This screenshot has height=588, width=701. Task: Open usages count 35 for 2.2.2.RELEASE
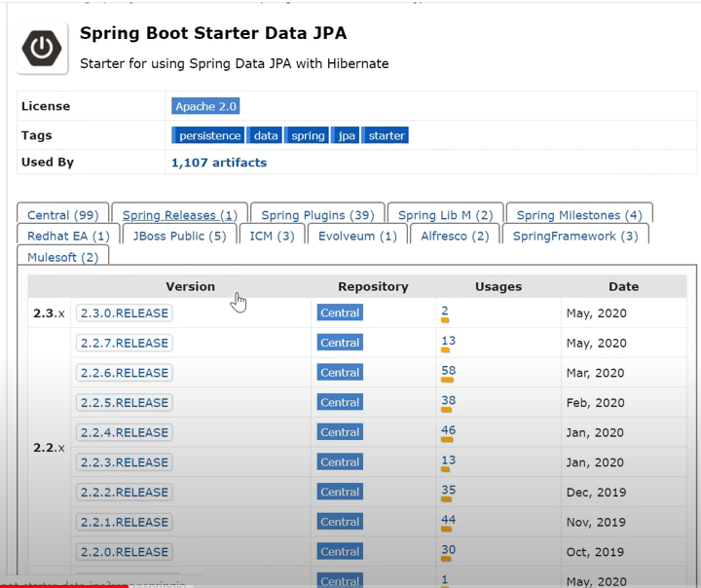pos(449,490)
